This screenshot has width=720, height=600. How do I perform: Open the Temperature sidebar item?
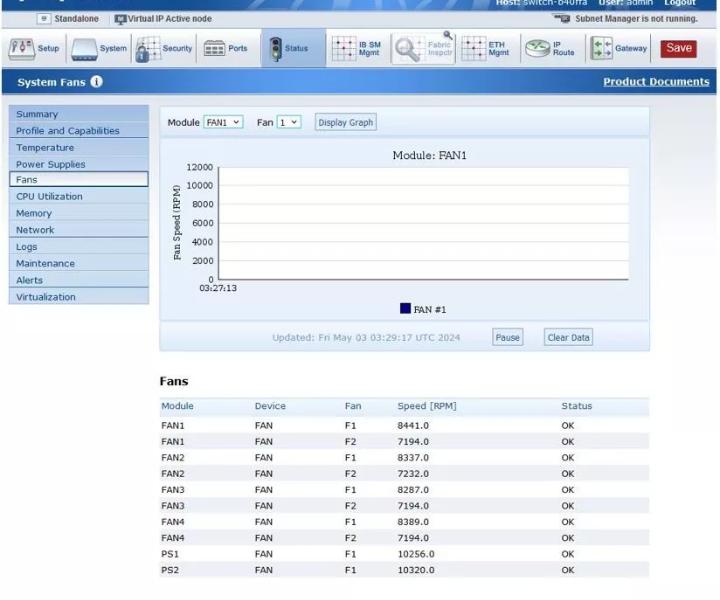79,147
